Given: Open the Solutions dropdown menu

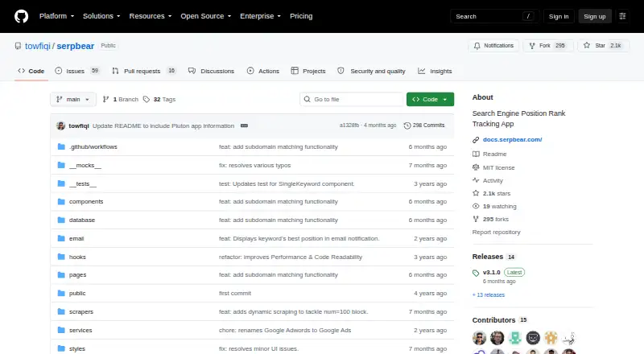Looking at the screenshot, I should (x=101, y=16).
